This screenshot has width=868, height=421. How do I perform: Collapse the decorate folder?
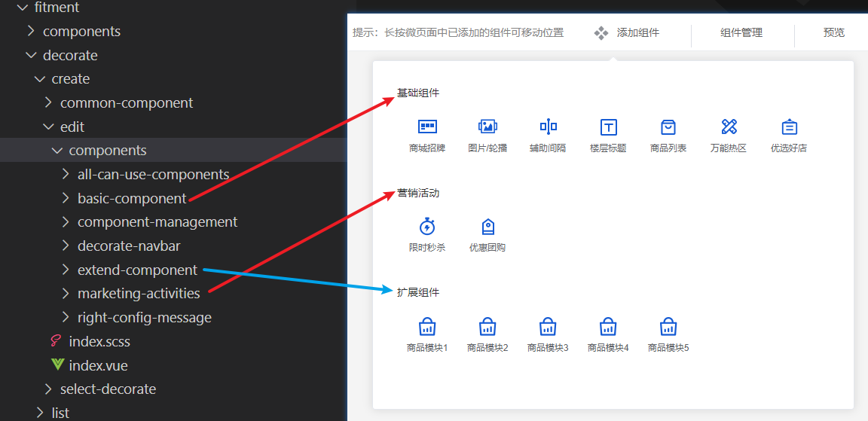[x=69, y=56]
